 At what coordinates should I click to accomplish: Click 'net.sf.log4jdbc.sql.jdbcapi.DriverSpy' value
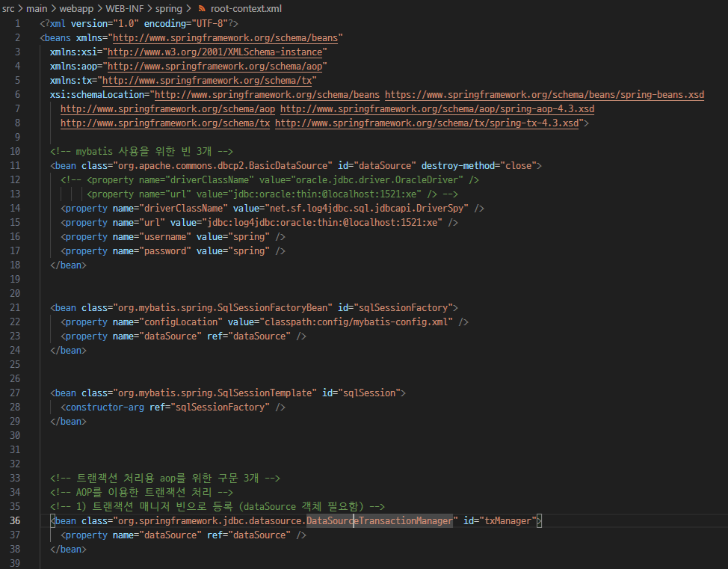tap(366, 208)
